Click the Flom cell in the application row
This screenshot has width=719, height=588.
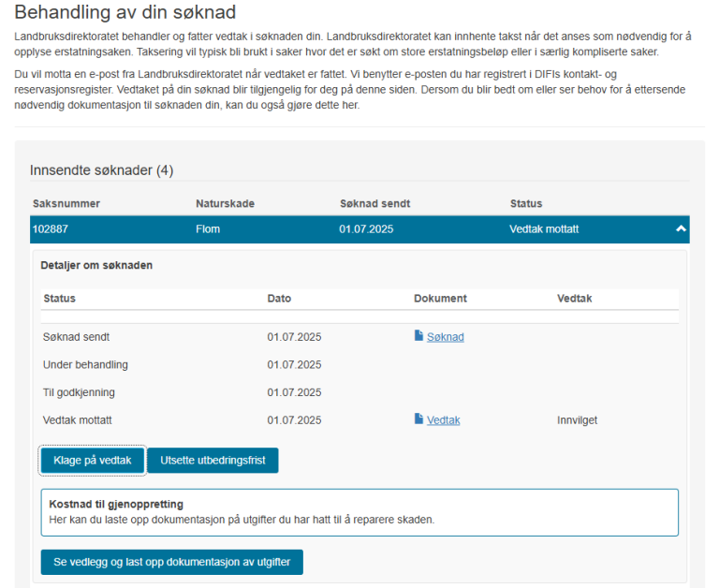pyautogui.click(x=207, y=229)
